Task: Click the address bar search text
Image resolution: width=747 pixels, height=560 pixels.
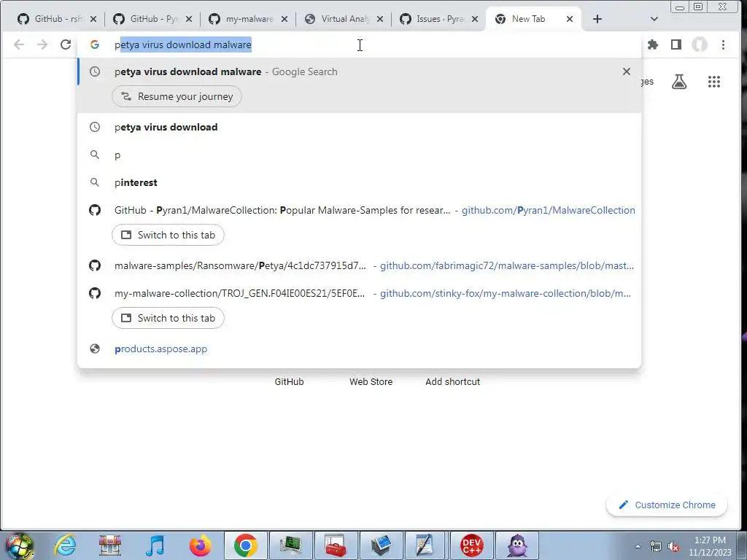Action: pyautogui.click(x=183, y=44)
